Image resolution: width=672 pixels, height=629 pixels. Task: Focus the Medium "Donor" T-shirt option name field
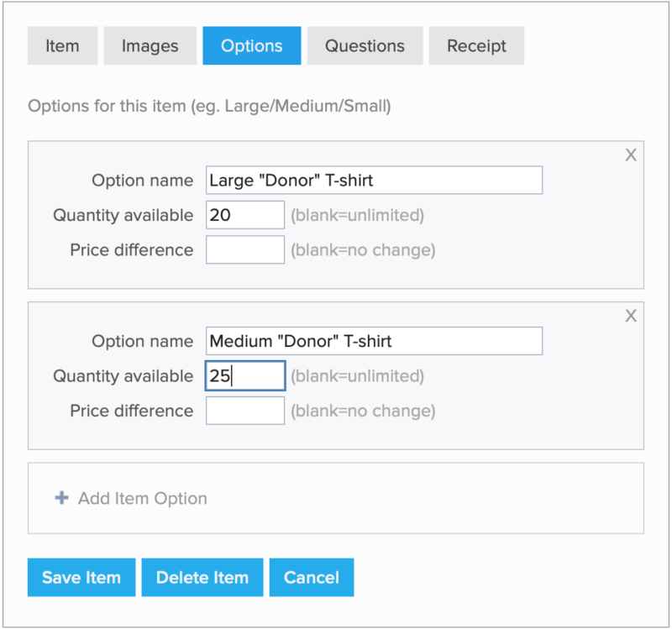click(374, 341)
